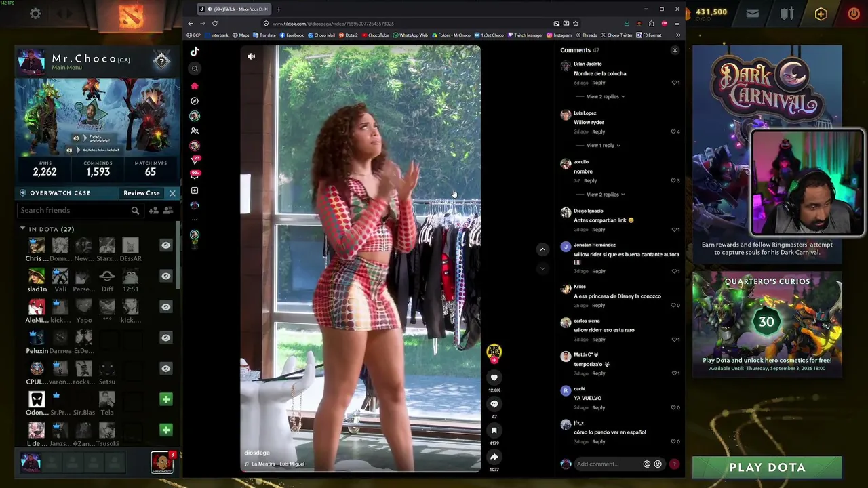Reply to Diego Ignacio's comment
Screen dimensions: 868x488
pos(598,230)
